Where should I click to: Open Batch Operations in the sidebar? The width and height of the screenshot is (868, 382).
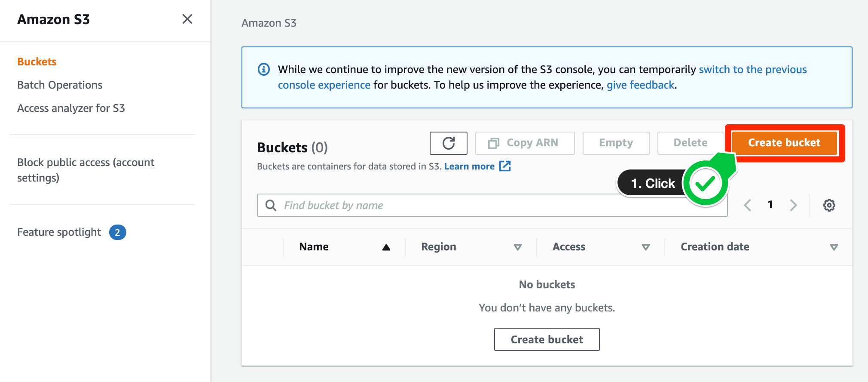pos(60,85)
